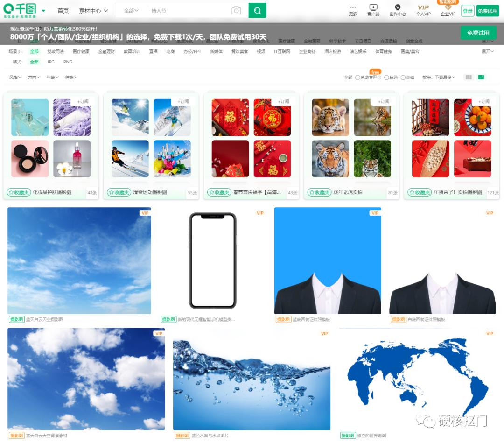Open the 蓝天白云天空摄影图 sky thumbnail
504x443 pixels.
79,261
